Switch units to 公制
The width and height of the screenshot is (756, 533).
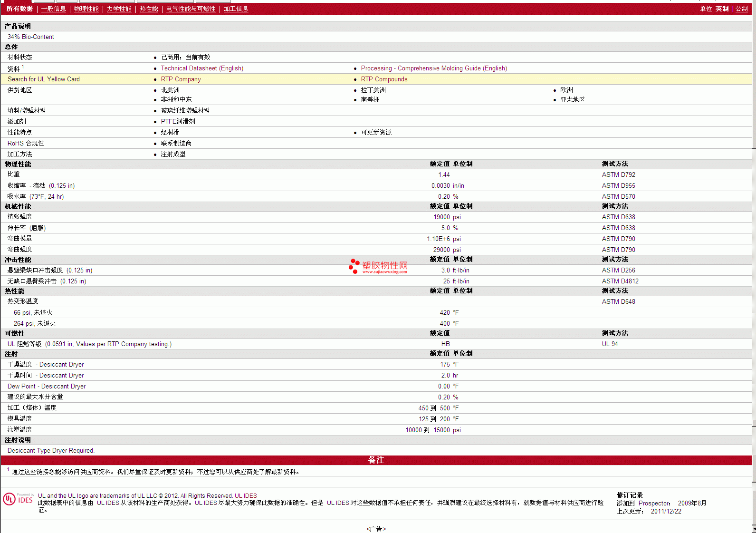click(742, 9)
